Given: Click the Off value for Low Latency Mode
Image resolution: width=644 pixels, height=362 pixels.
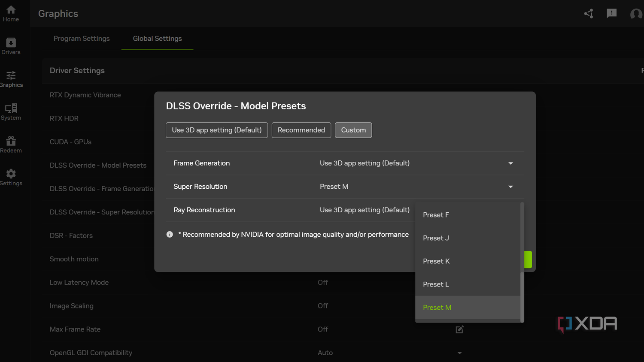Looking at the screenshot, I should 323,283.
